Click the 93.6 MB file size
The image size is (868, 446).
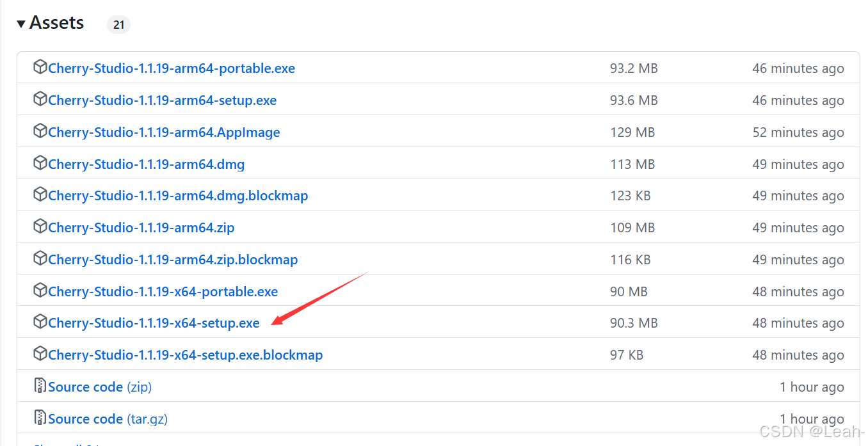(x=634, y=100)
